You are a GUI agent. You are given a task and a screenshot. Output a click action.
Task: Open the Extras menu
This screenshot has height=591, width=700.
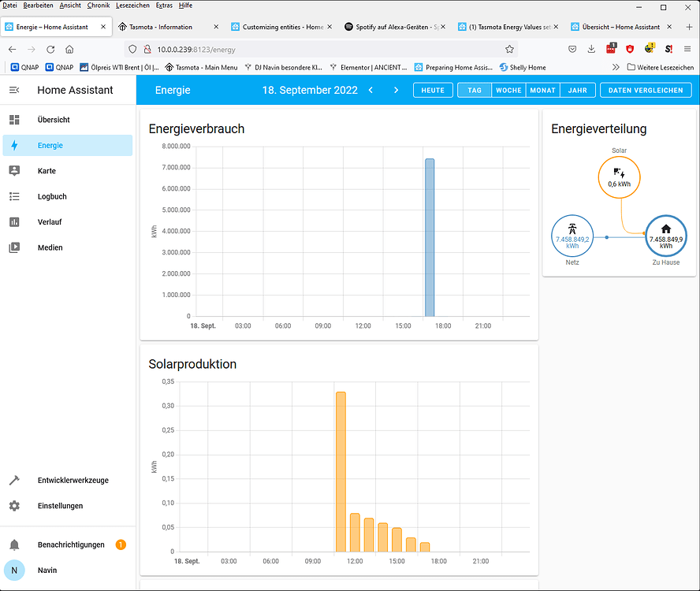(164, 6)
